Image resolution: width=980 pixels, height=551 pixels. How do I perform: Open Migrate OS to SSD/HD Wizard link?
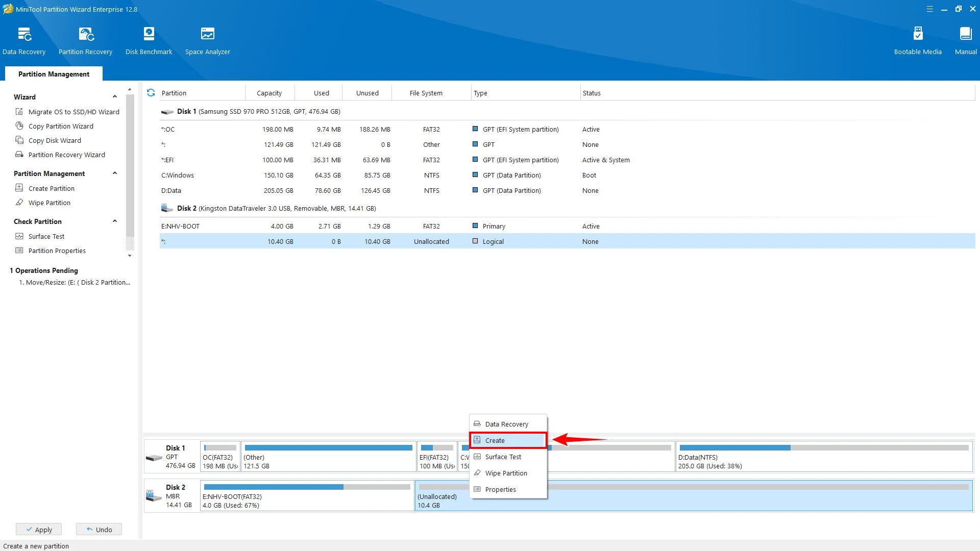click(74, 112)
